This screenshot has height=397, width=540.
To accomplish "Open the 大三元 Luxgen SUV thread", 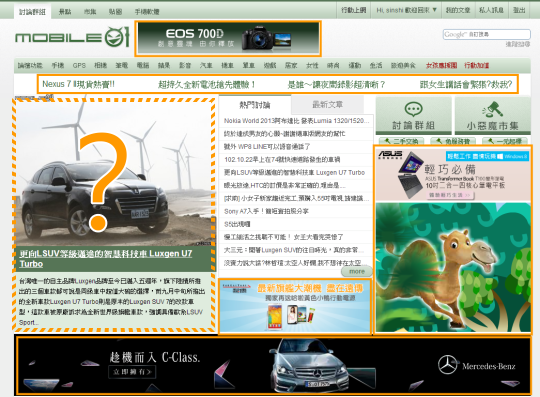I will [x=294, y=250].
